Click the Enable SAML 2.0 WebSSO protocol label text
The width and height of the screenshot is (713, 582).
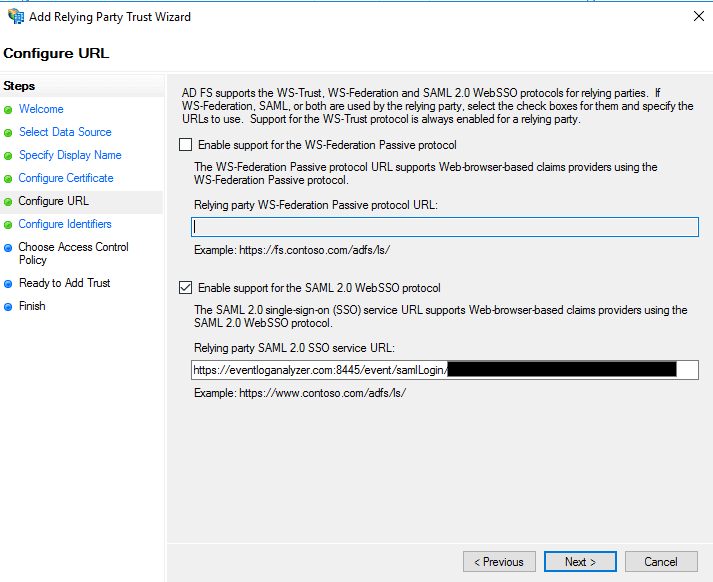coord(319,288)
